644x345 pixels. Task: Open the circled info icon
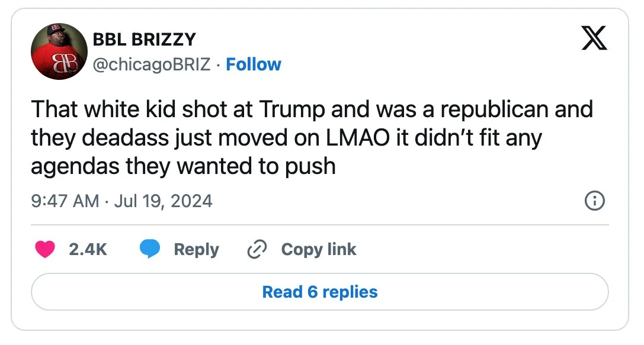(594, 202)
